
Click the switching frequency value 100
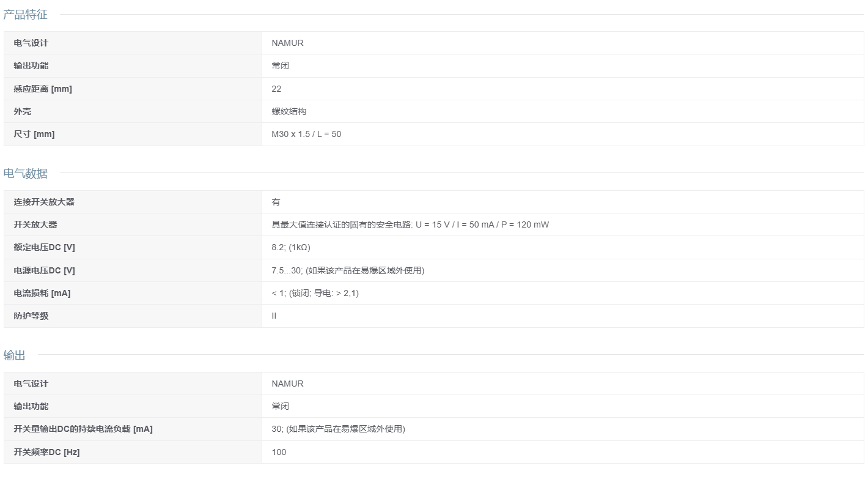pos(279,452)
